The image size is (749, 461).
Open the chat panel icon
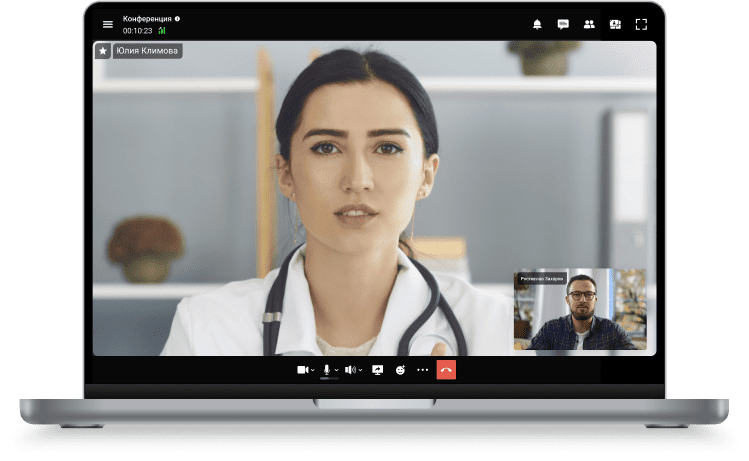563,24
